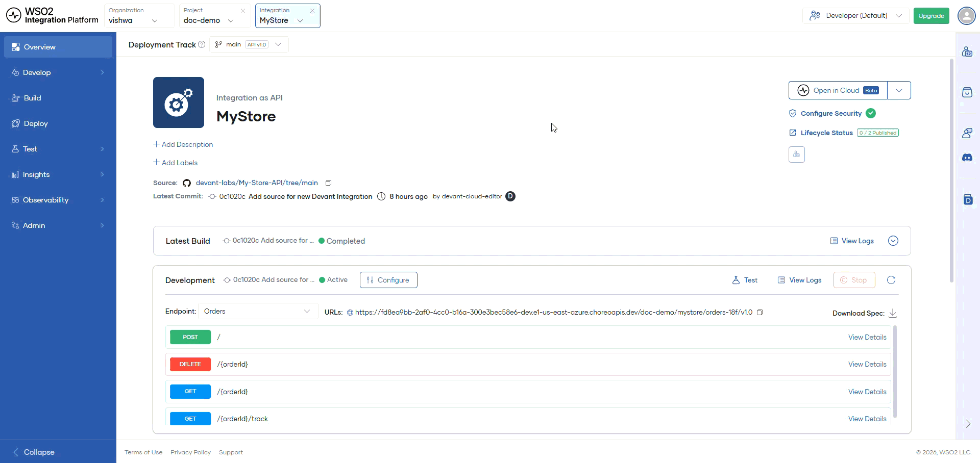Select Overview in the sidebar

coord(58,47)
